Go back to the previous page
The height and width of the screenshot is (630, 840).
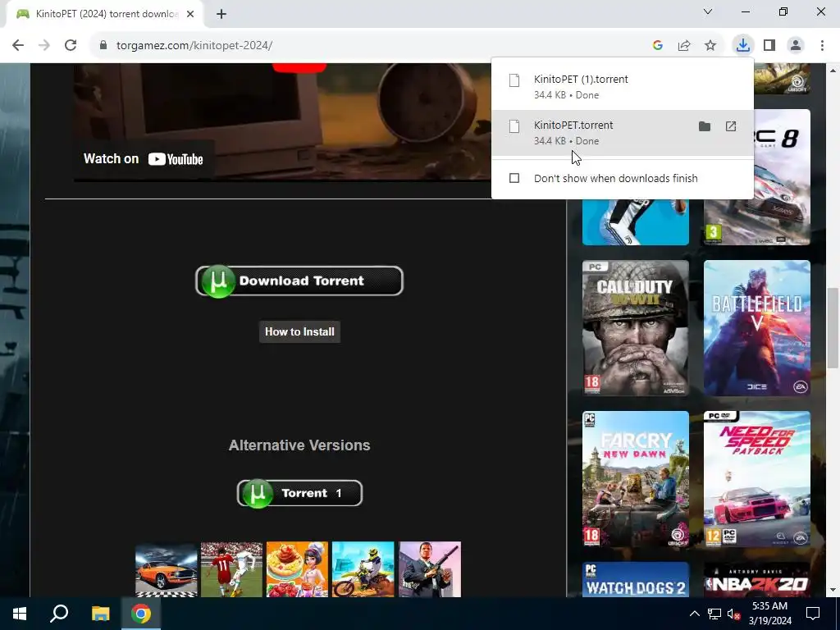pyautogui.click(x=18, y=46)
